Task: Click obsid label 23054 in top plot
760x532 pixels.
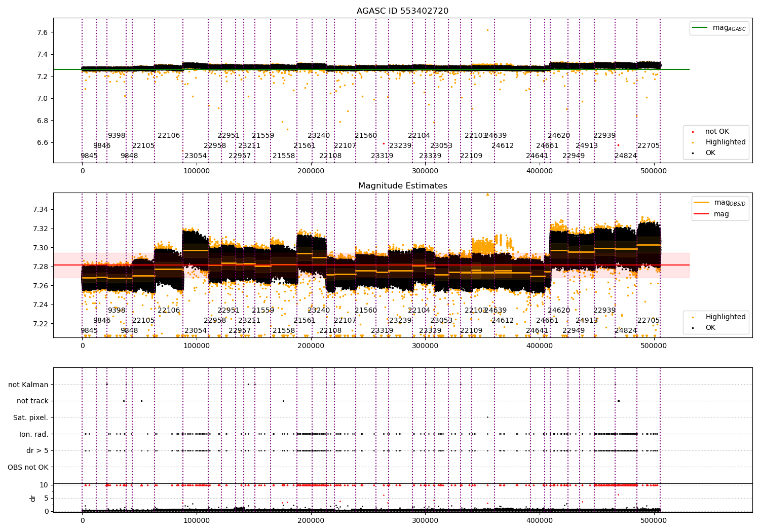Action: [x=196, y=156]
